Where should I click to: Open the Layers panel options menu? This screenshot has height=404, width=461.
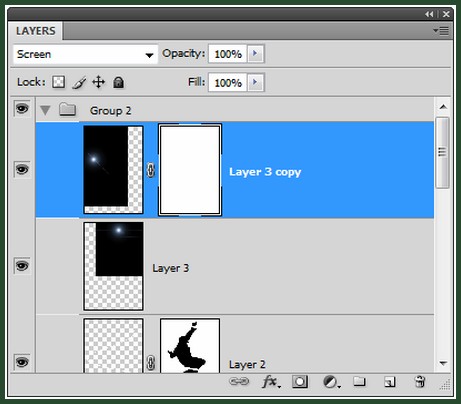(x=441, y=31)
